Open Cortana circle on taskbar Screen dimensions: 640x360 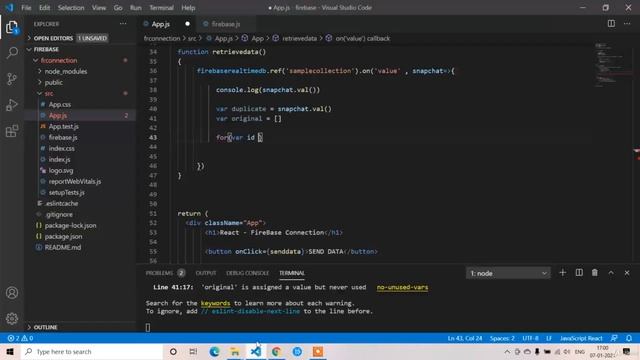[x=173, y=351]
